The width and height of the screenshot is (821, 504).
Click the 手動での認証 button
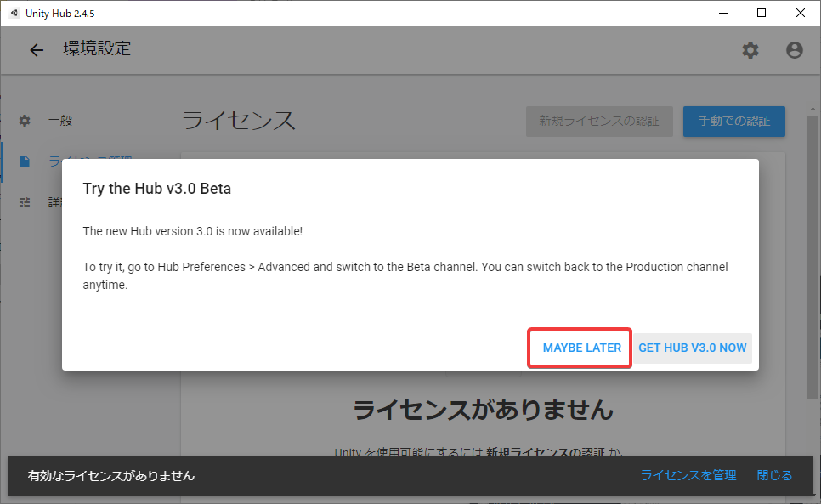click(x=733, y=121)
